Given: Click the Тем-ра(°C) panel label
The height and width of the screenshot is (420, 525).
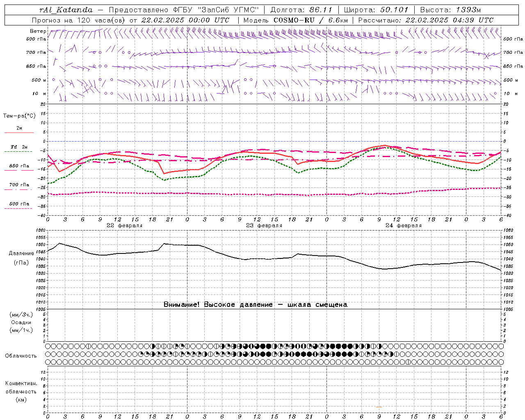Looking at the screenshot, I should [x=19, y=116].
